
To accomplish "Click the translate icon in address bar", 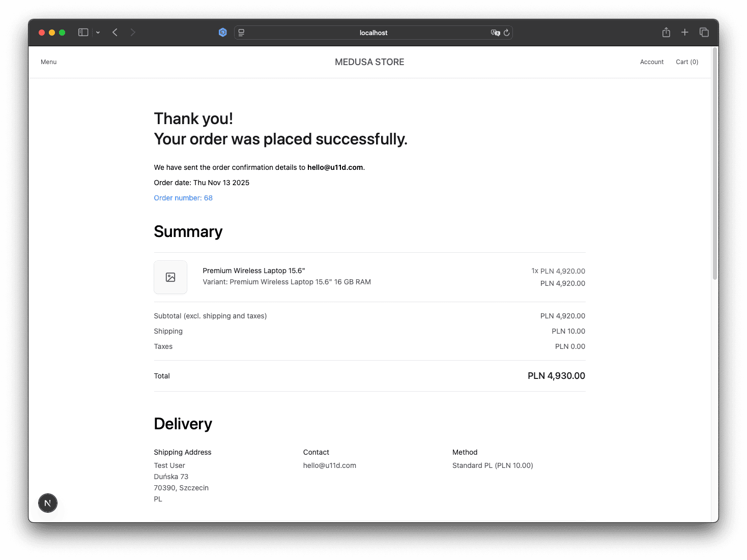I will pyautogui.click(x=495, y=33).
